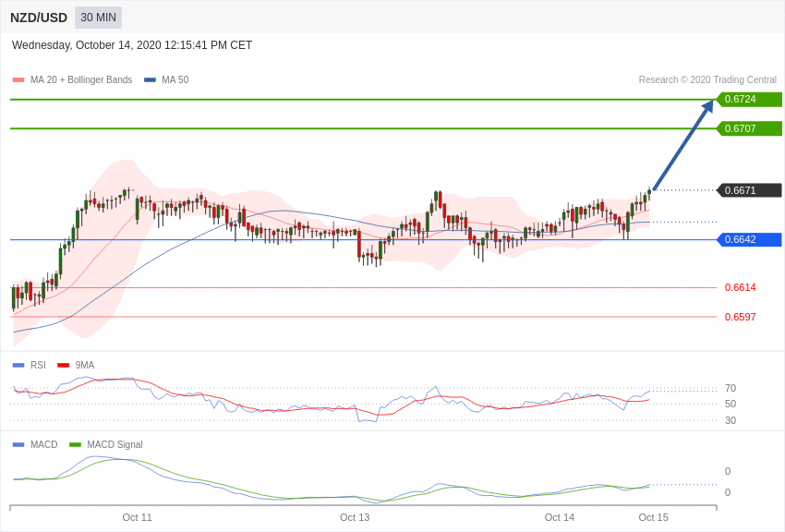Screen dimensions: 785x532
Task: Click the 0.6724 resistance price tag
Action: (x=749, y=99)
